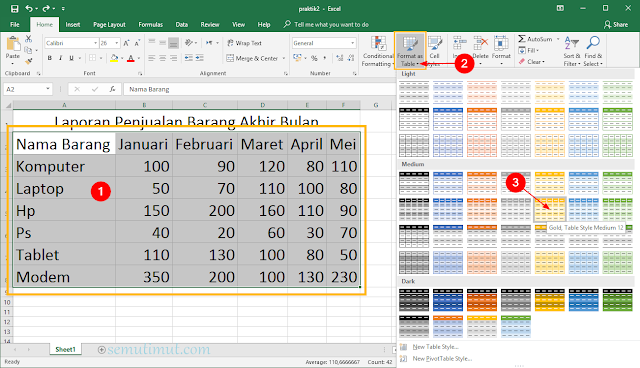Switch to the Review tab
Viewport: 640px width, 368px height.
[210, 24]
